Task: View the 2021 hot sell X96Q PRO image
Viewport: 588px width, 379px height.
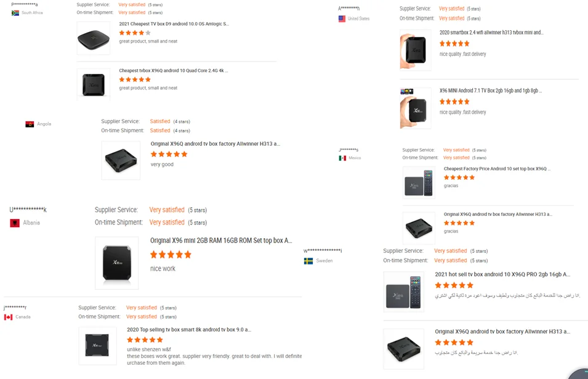Action: [404, 291]
